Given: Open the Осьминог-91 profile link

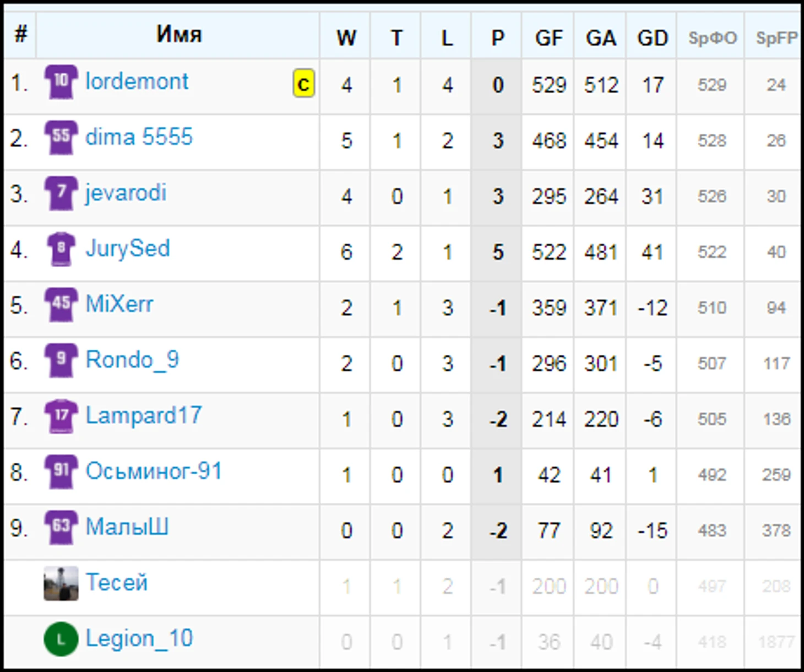Looking at the screenshot, I should pos(154,471).
